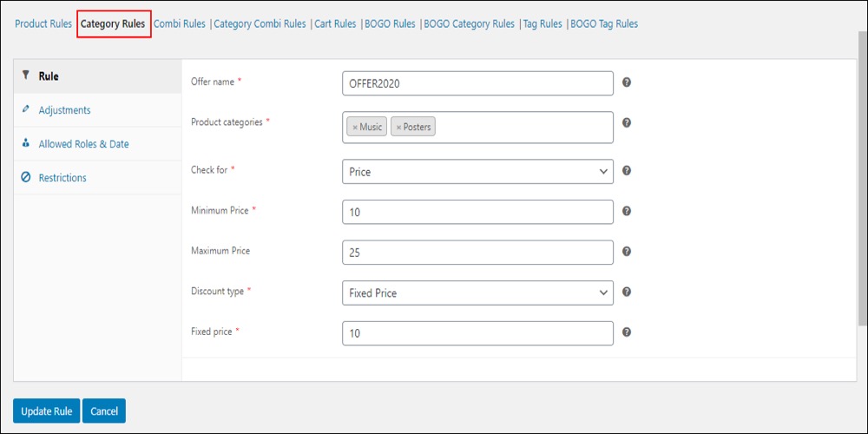Open the Adjustments section
The height and width of the screenshot is (434, 868).
[97, 110]
